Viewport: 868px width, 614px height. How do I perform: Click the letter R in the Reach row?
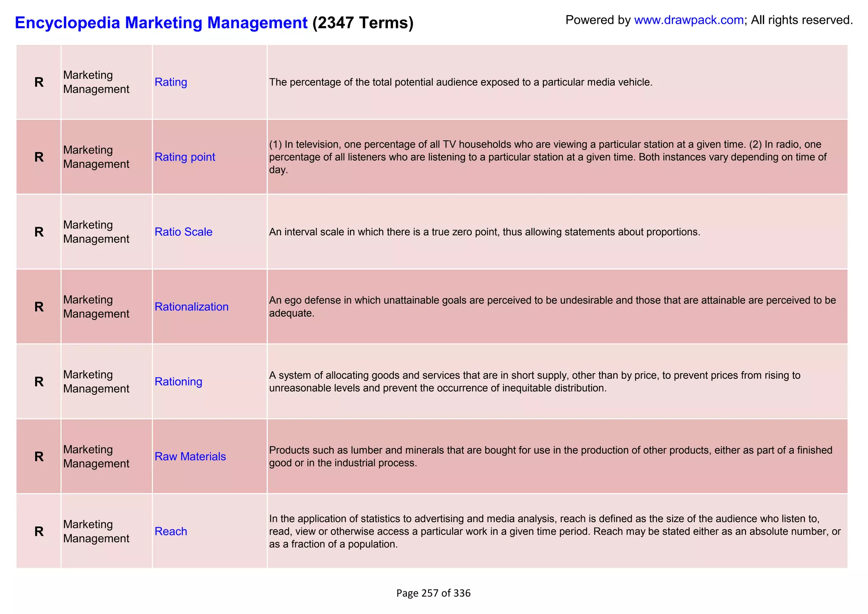[x=39, y=531]
